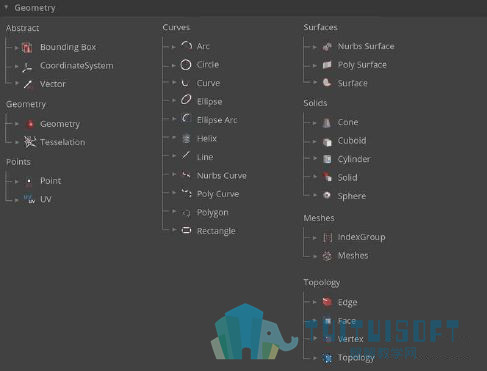Click the Helix icon
The height and width of the screenshot is (371, 487).
tap(186, 138)
